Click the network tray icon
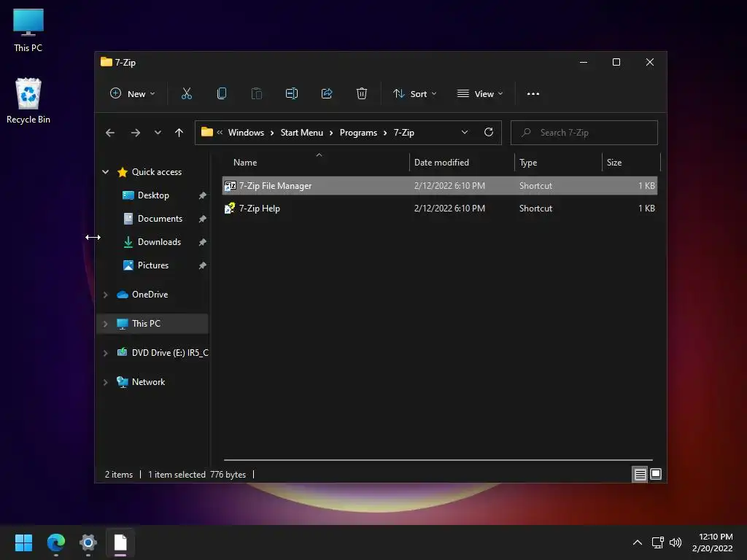The height and width of the screenshot is (560, 747). point(658,542)
